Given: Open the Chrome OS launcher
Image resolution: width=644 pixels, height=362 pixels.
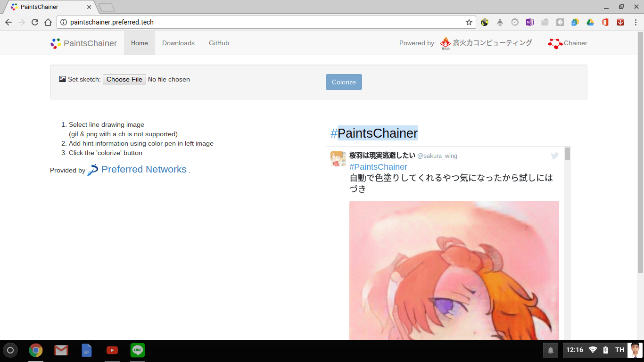Looking at the screenshot, I should point(10,350).
